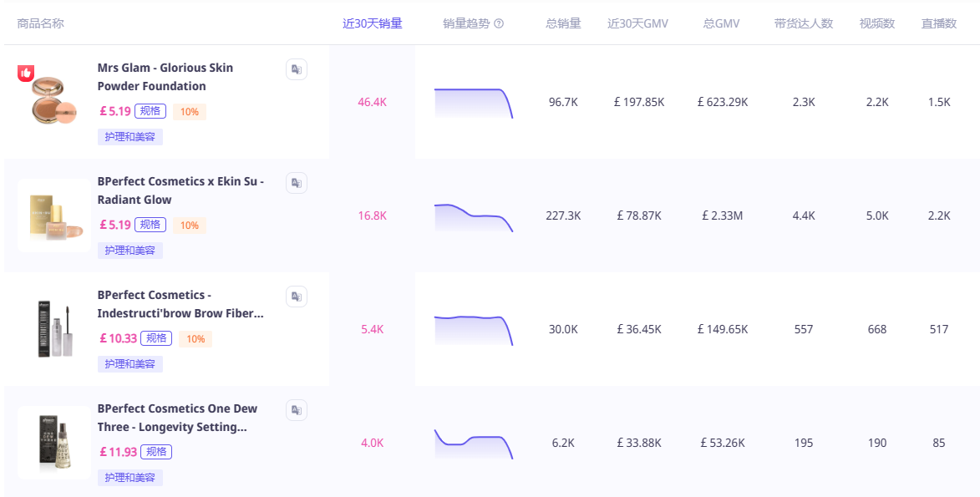This screenshot has width=980, height=497.
Task: Open BPerfect x Ekin Su Radiant Glow link
Action: (x=180, y=190)
